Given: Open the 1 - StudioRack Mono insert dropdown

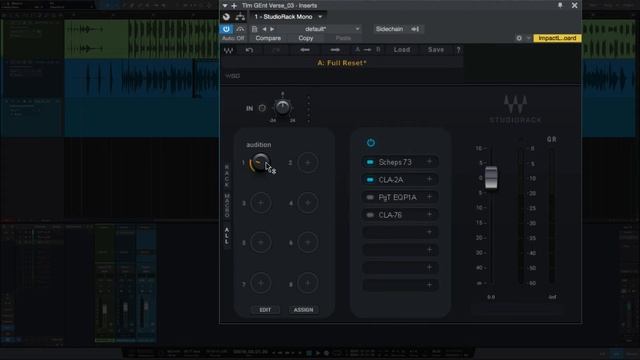Looking at the screenshot, I should (x=288, y=17).
